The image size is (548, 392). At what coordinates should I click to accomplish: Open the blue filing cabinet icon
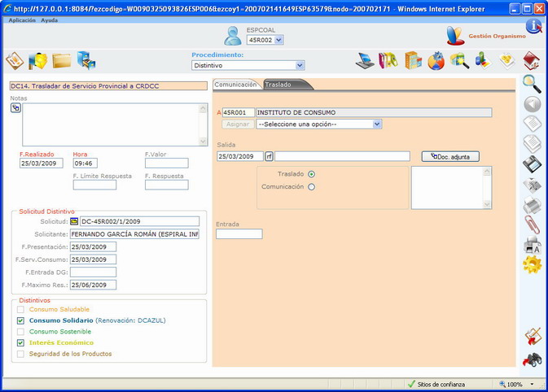point(86,60)
